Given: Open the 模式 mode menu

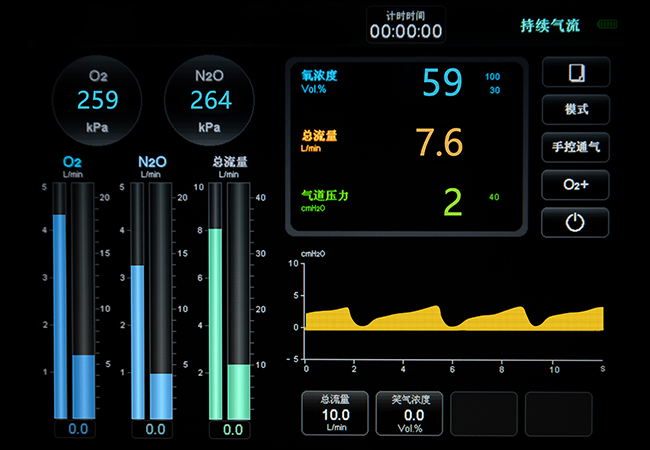Looking at the screenshot, I should pyautogui.click(x=575, y=110).
